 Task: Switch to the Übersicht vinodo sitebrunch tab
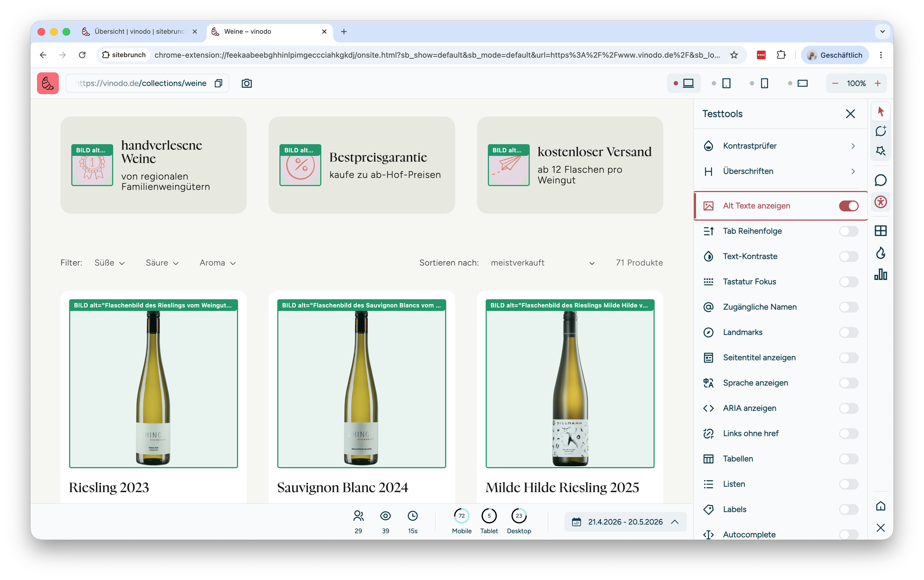[140, 32]
